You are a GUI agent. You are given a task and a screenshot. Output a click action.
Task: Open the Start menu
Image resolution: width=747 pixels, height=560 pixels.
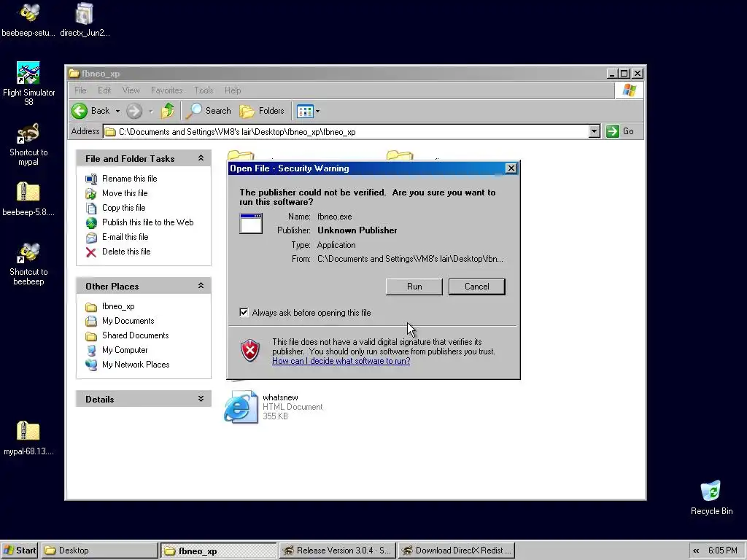(20, 551)
